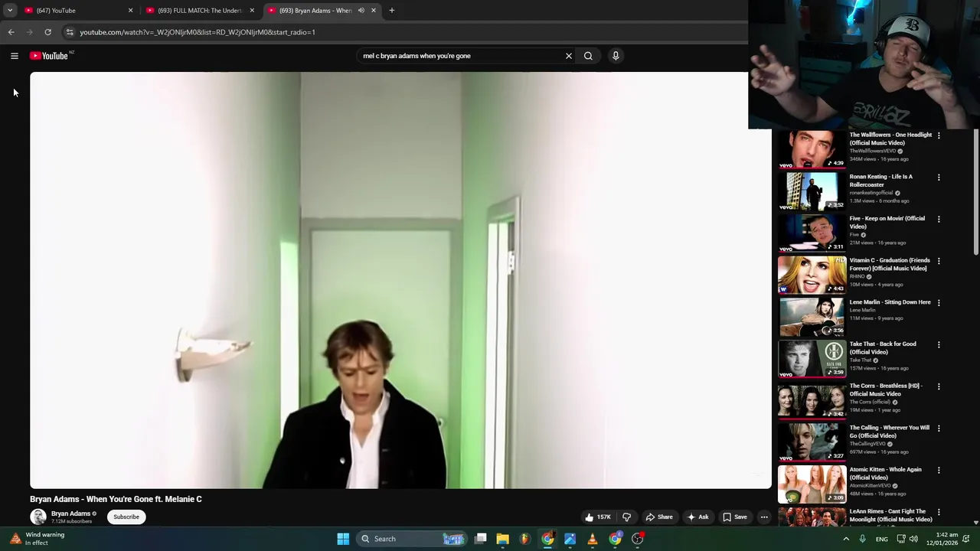Open the ENG language switcher
The image size is (980, 551).
point(882,539)
